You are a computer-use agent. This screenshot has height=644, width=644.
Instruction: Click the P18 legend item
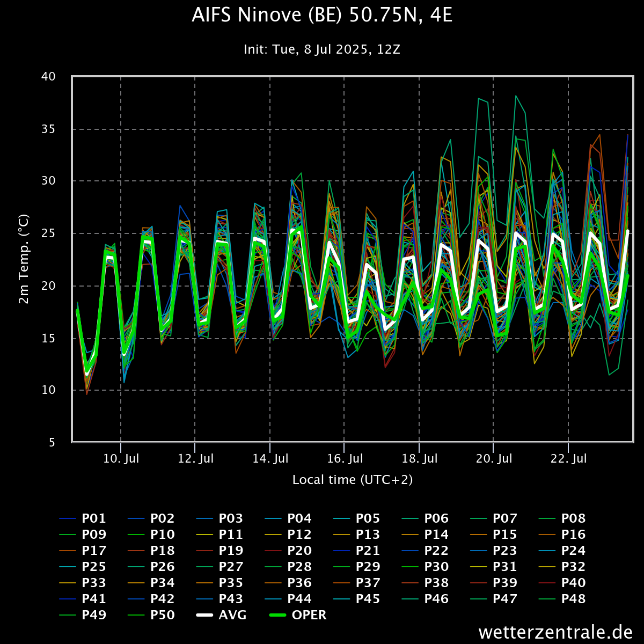click(x=151, y=551)
